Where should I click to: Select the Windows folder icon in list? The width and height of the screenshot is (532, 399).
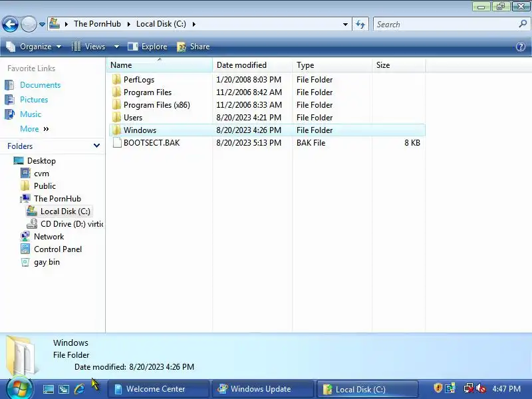coord(117,130)
